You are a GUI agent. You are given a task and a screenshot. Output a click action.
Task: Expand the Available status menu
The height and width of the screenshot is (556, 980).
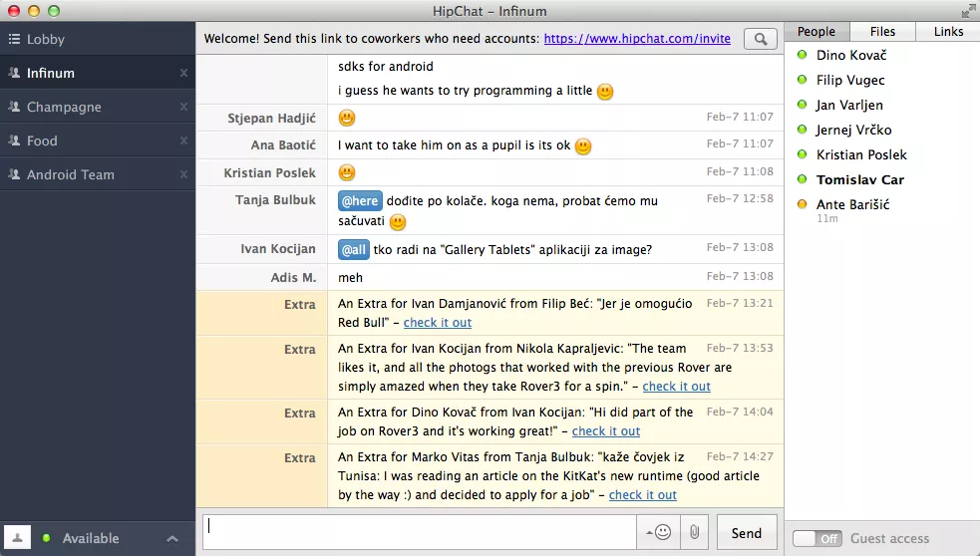click(172, 539)
